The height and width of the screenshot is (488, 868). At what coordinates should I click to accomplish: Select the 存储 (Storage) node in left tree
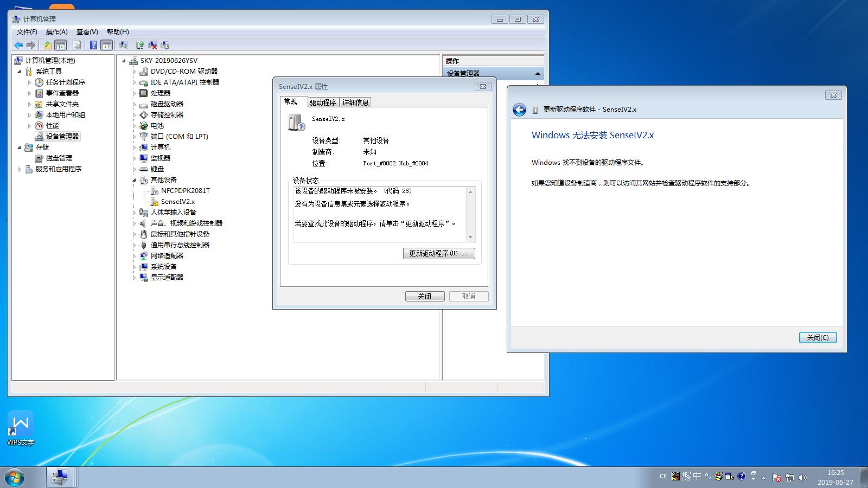click(42, 147)
